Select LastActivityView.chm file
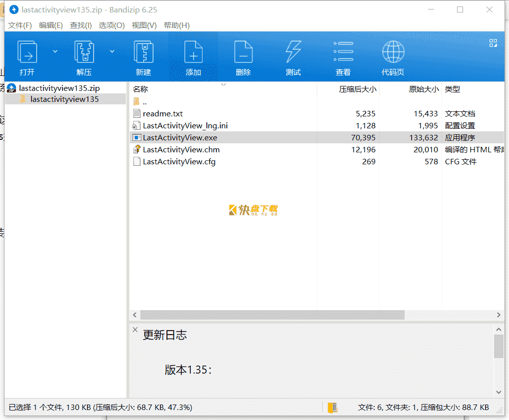The height and width of the screenshot is (420, 509). (181, 150)
